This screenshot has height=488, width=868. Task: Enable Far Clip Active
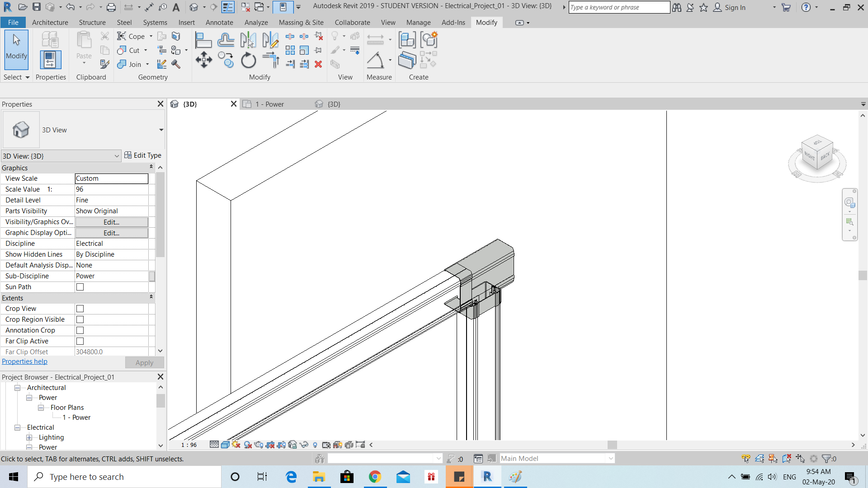coord(80,341)
